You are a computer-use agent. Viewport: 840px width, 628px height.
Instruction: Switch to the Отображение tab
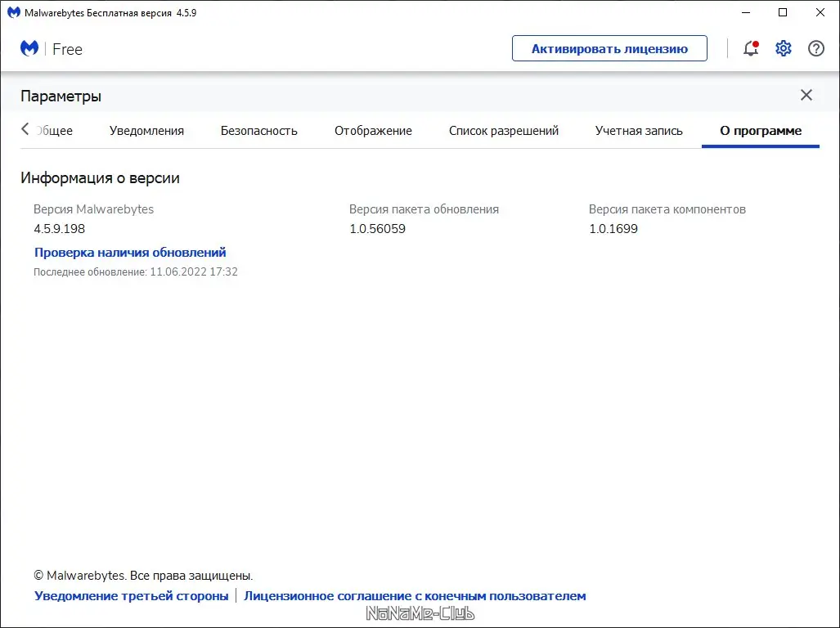click(374, 131)
